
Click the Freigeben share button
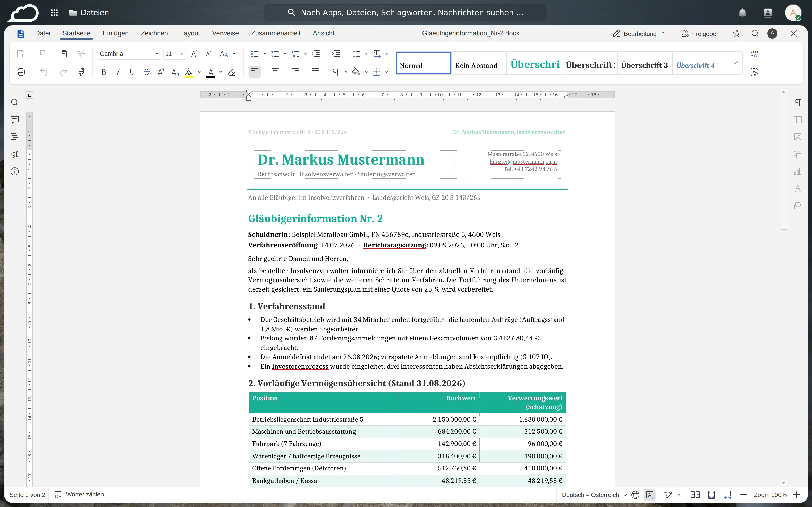click(700, 33)
